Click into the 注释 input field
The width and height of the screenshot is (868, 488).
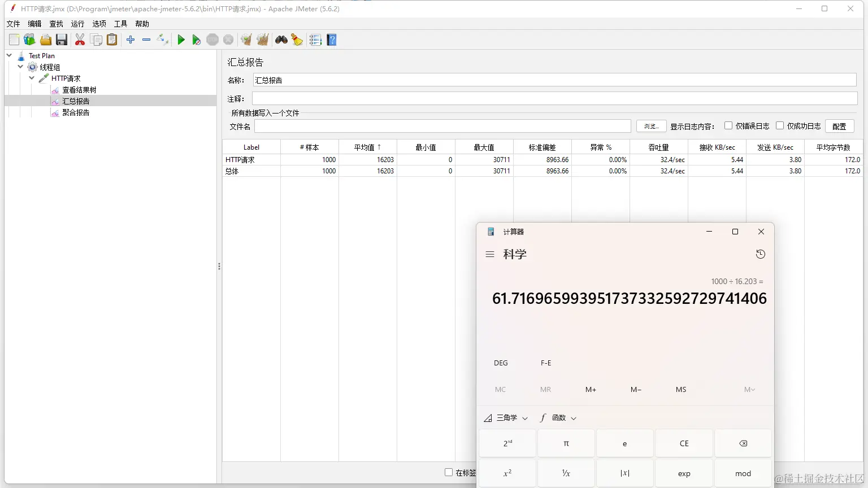pos(555,98)
